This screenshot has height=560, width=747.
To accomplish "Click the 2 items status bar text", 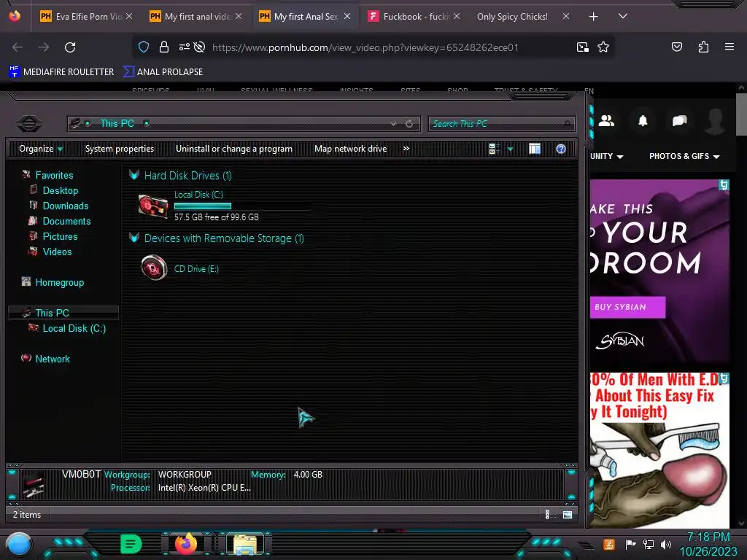I will click(27, 515).
